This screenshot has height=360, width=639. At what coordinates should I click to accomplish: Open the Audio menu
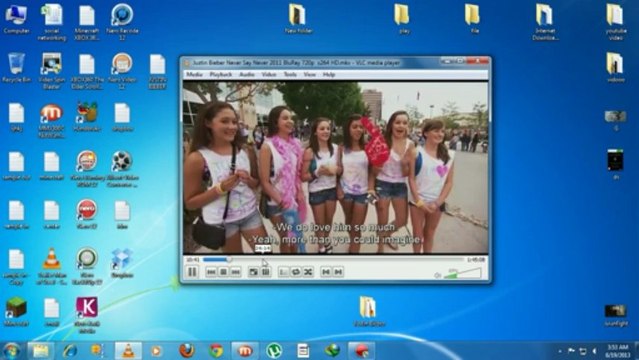tap(247, 75)
